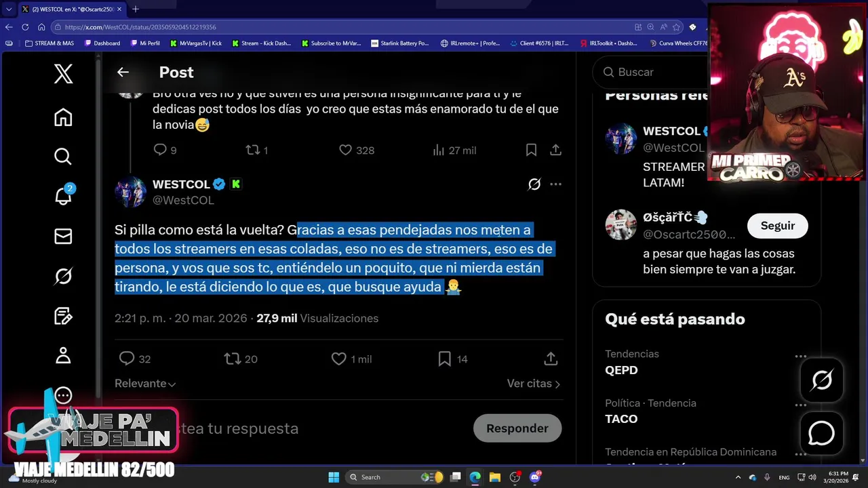
Task: Repost WESTCOL's post with 20 reposts
Action: coord(241,359)
